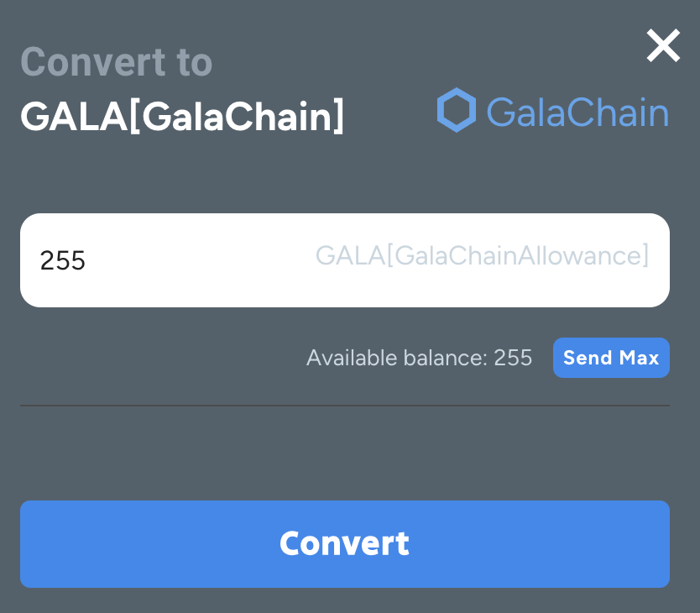Focus the amount input field
Viewport: 700px width, 613px height.
tap(345, 260)
